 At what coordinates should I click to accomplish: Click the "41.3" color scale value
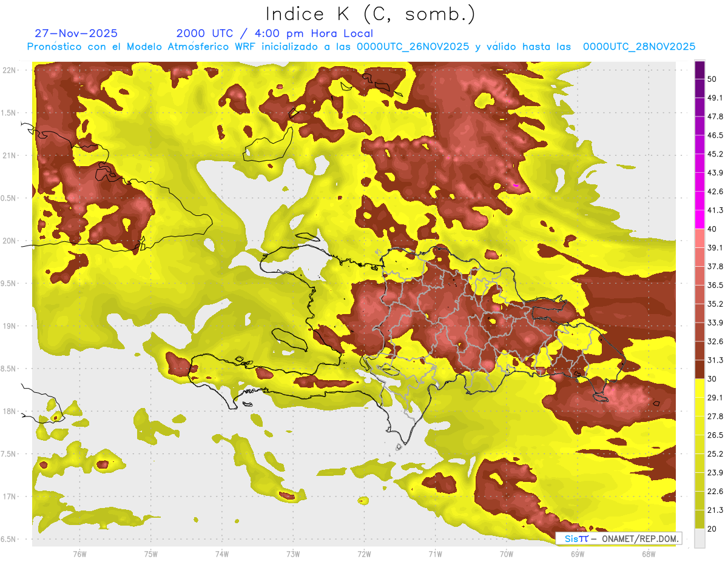715,210
